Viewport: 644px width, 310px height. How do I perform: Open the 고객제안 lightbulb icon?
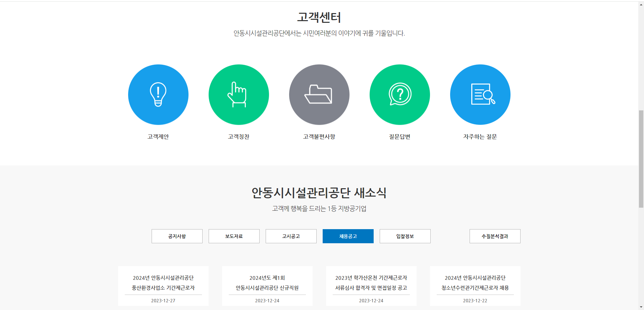158,95
